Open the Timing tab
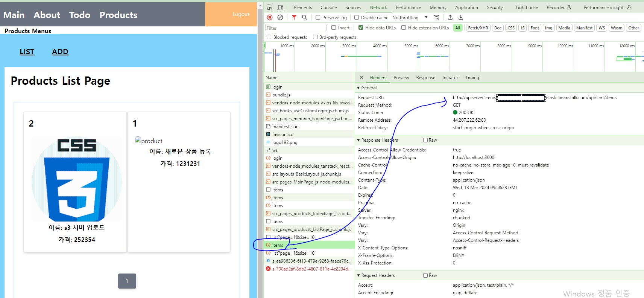The image size is (644, 298). tap(472, 78)
